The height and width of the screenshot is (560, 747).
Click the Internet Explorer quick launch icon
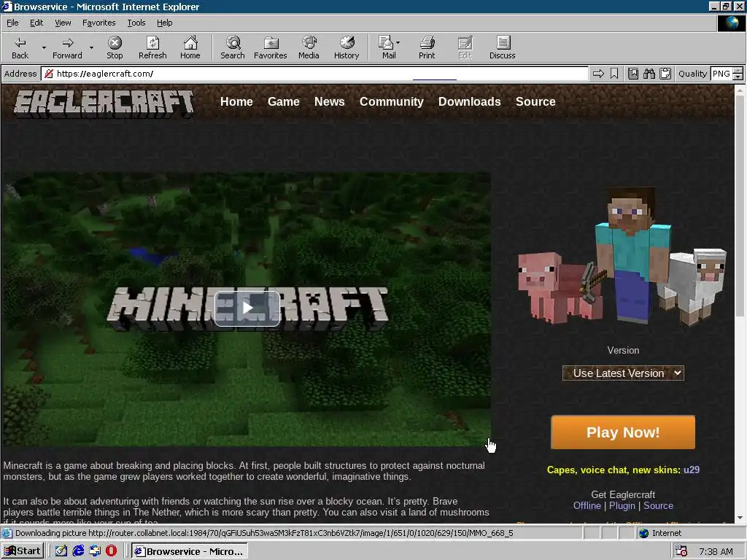[78, 551]
